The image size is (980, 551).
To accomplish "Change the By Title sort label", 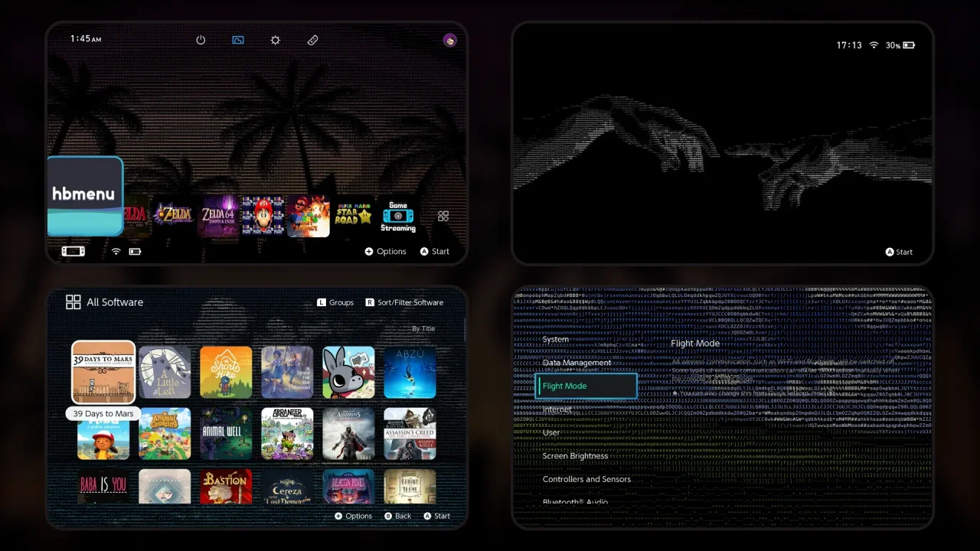I will pyautogui.click(x=423, y=328).
